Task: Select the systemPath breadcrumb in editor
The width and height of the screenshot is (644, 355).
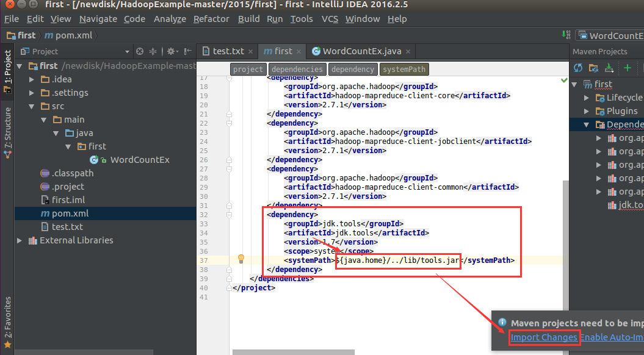Action: click(403, 69)
